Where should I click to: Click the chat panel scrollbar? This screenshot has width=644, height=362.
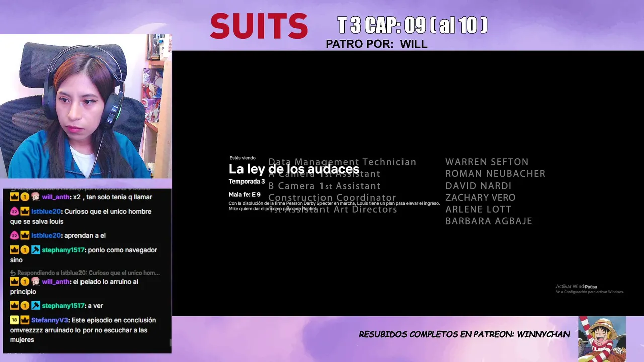(170, 343)
